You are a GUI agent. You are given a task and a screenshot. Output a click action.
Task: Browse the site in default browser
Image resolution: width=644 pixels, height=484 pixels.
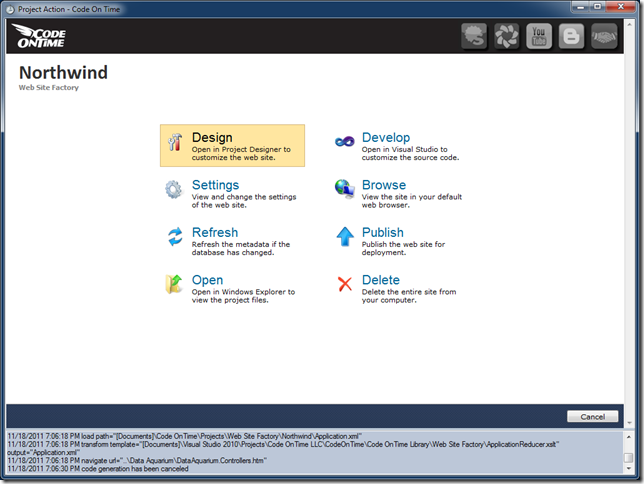click(383, 185)
